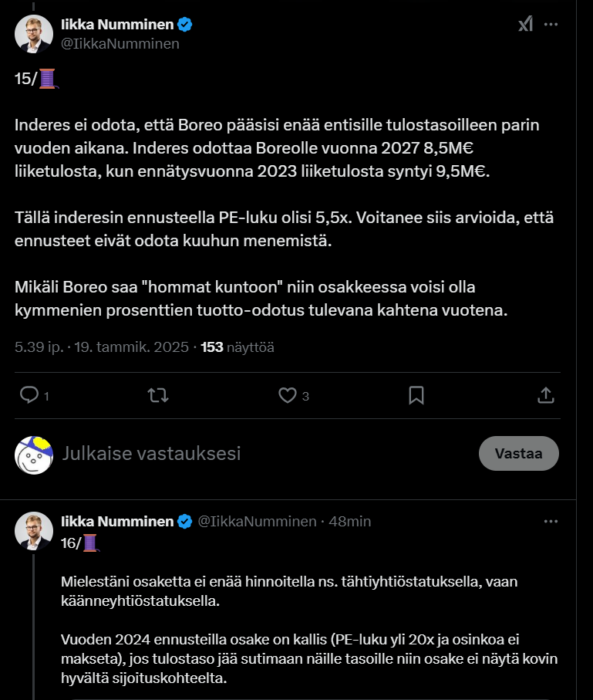Viewport: 593px width, 700px height.
Task: Click the Iikka Numminen name on tweet 16/
Action: tap(117, 521)
